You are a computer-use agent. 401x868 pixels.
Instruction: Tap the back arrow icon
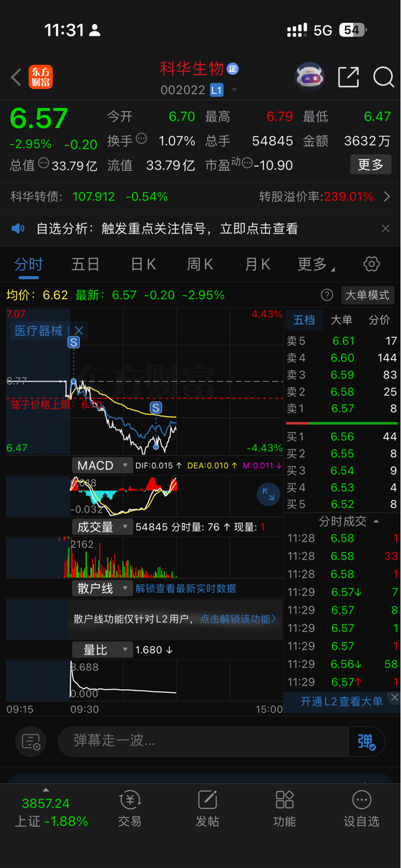pyautogui.click(x=16, y=77)
